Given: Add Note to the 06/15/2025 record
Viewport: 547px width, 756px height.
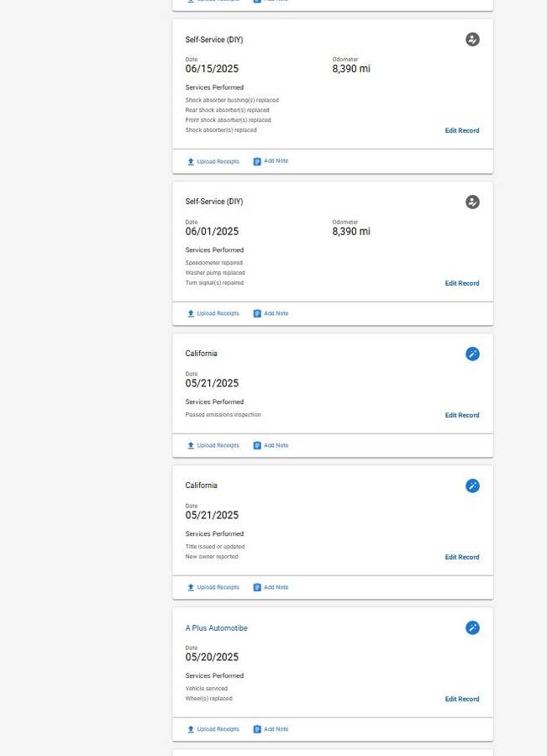Looking at the screenshot, I should 276,161.
